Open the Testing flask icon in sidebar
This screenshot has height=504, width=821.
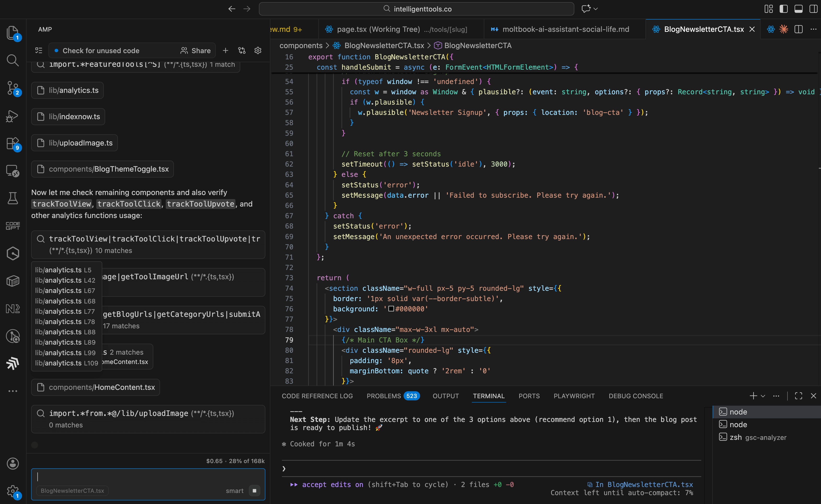tap(12, 198)
